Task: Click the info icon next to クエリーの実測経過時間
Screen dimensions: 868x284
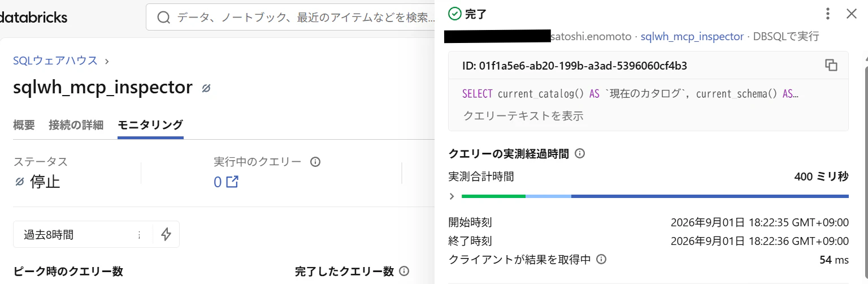Action: point(579,153)
